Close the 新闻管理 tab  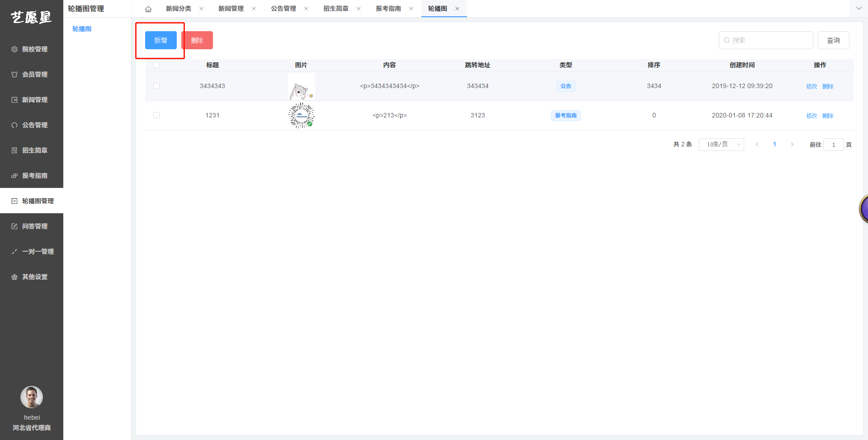254,9
